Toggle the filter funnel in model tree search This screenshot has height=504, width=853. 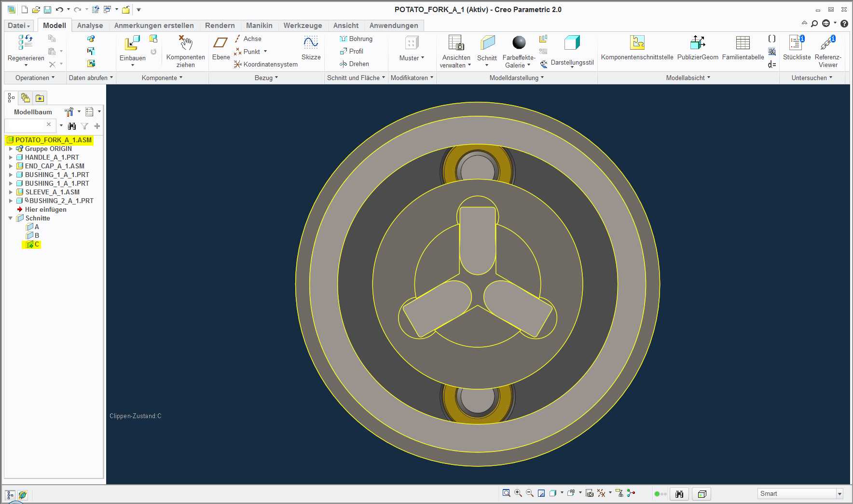coord(84,126)
